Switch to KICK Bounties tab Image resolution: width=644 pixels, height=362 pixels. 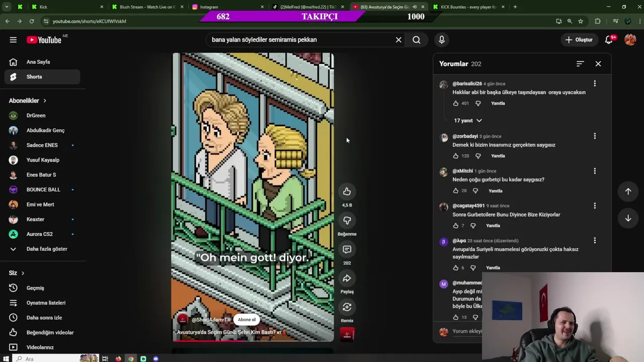pos(468,7)
